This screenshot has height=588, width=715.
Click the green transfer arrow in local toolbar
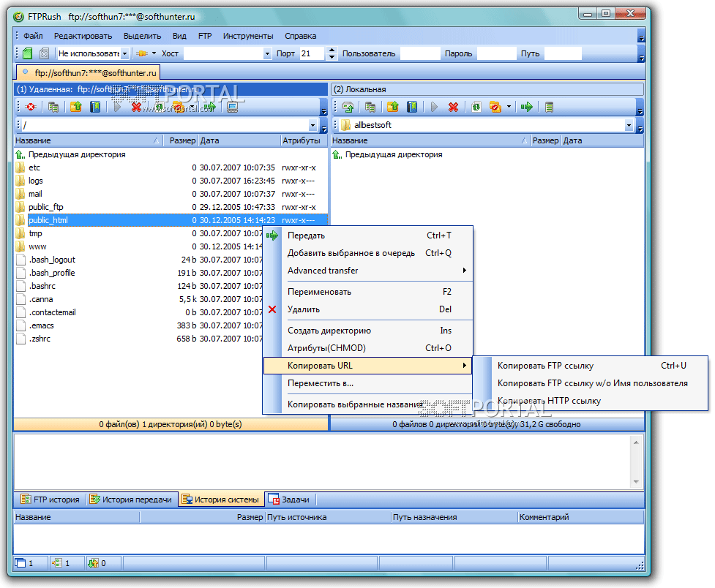(527, 107)
